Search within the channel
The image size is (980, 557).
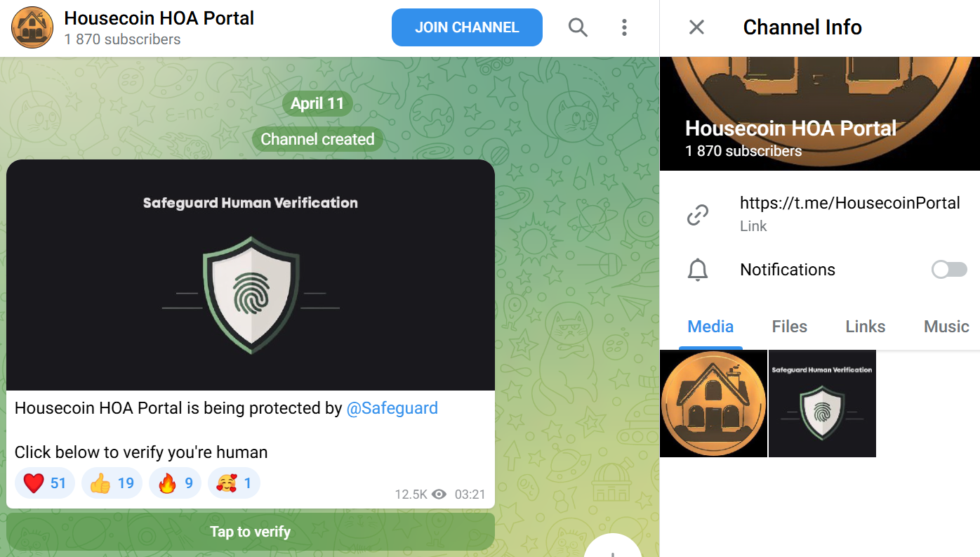578,27
